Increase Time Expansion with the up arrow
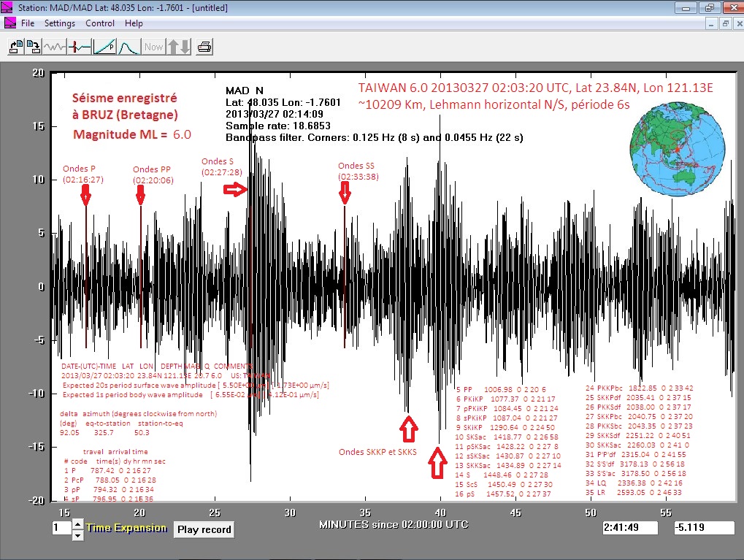The height and width of the screenshot is (560, 744). (78, 523)
